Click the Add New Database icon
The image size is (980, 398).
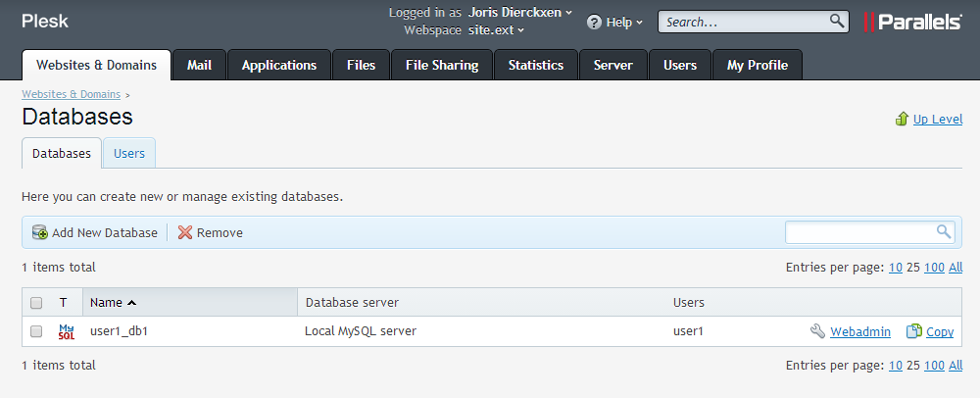(40, 232)
